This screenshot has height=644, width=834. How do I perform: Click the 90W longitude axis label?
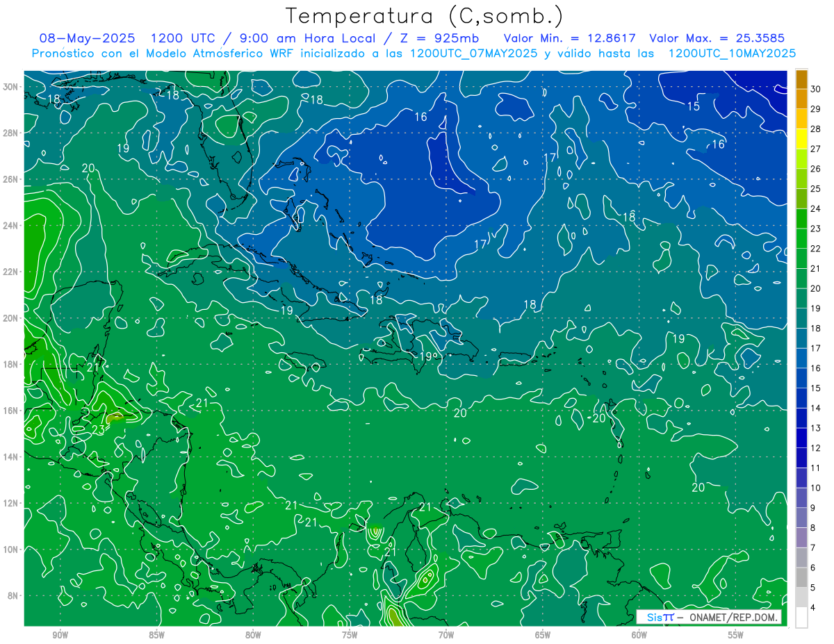tap(60, 636)
